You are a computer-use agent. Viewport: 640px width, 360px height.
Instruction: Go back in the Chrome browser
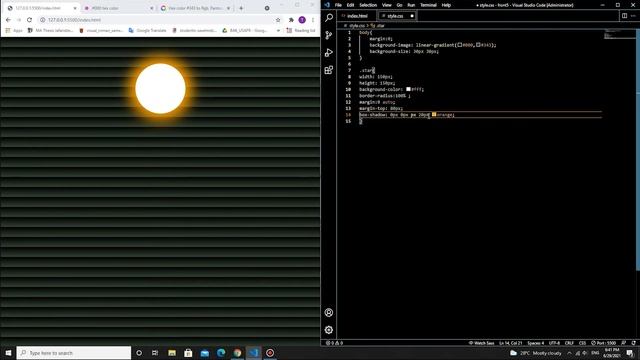tap(8, 20)
